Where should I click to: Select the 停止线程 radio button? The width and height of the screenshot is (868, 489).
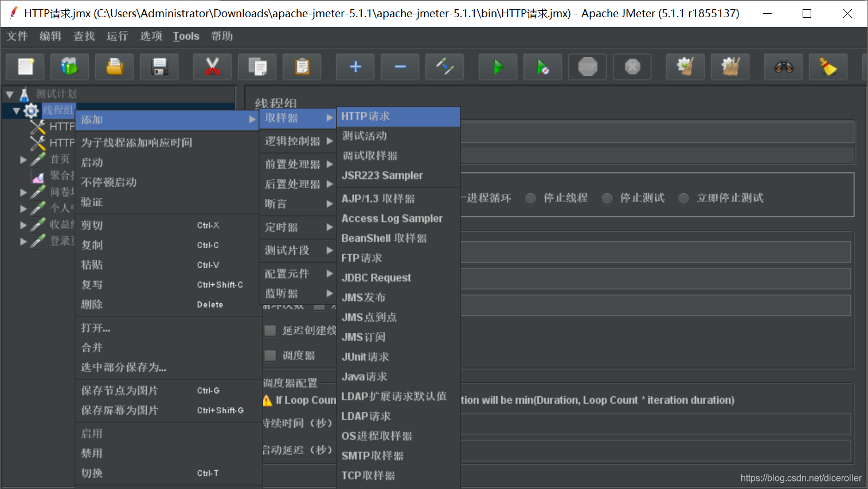click(x=531, y=198)
